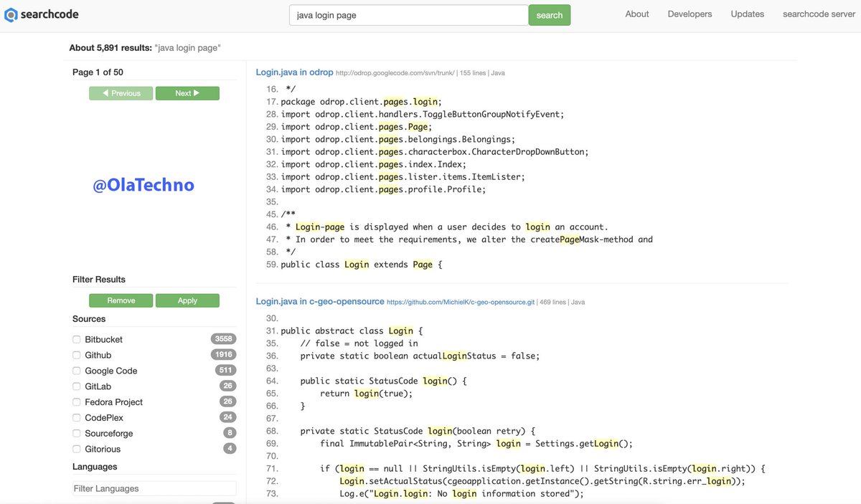The width and height of the screenshot is (861, 504).
Task: Click the searchcode logo icon
Action: point(11,14)
